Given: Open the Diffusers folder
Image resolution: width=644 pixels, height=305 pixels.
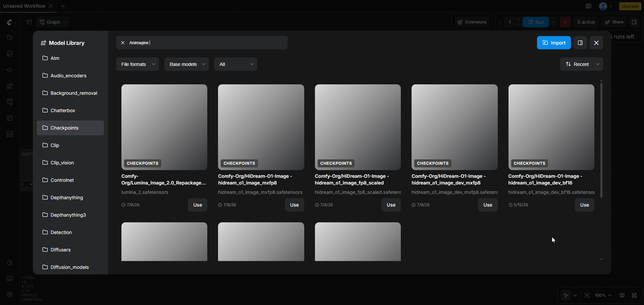Looking at the screenshot, I should (x=70, y=250).
